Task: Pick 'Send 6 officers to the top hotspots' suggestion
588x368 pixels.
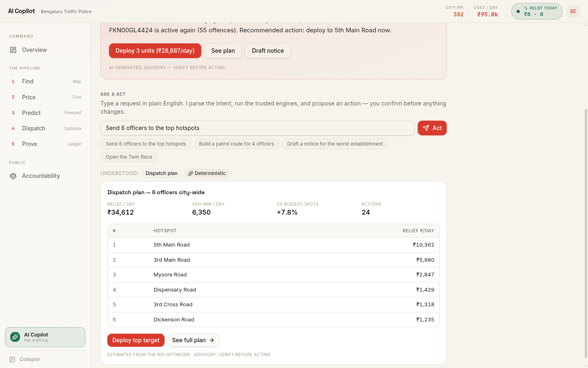Action: click(146, 144)
